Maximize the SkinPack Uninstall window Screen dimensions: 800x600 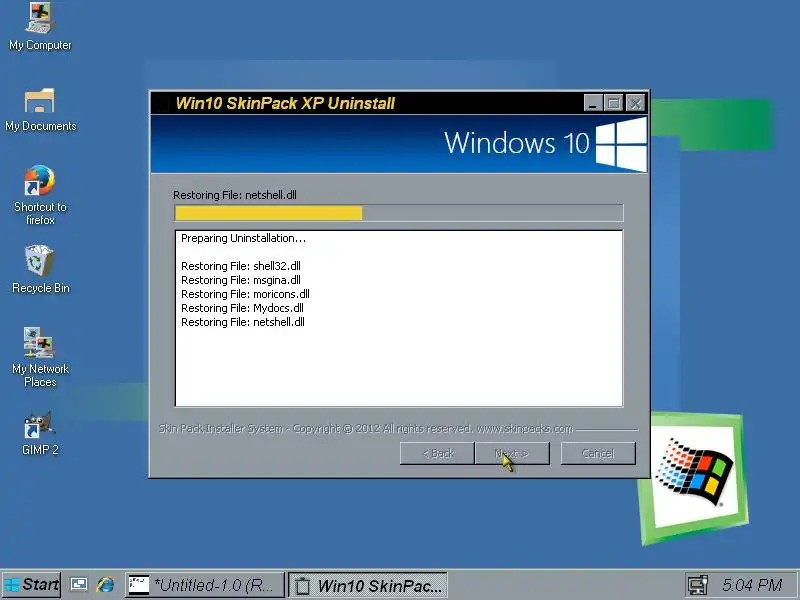click(613, 104)
